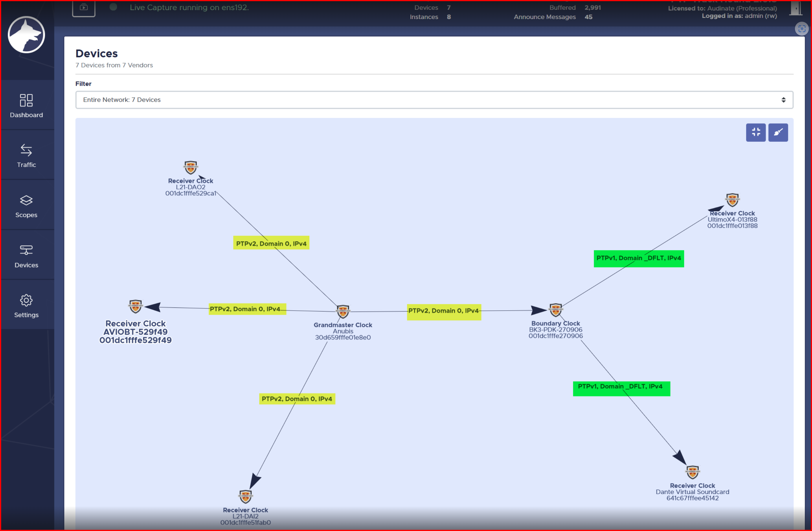Click the Traffic arrows icon
Screen dimensions: 812x531
26,150
